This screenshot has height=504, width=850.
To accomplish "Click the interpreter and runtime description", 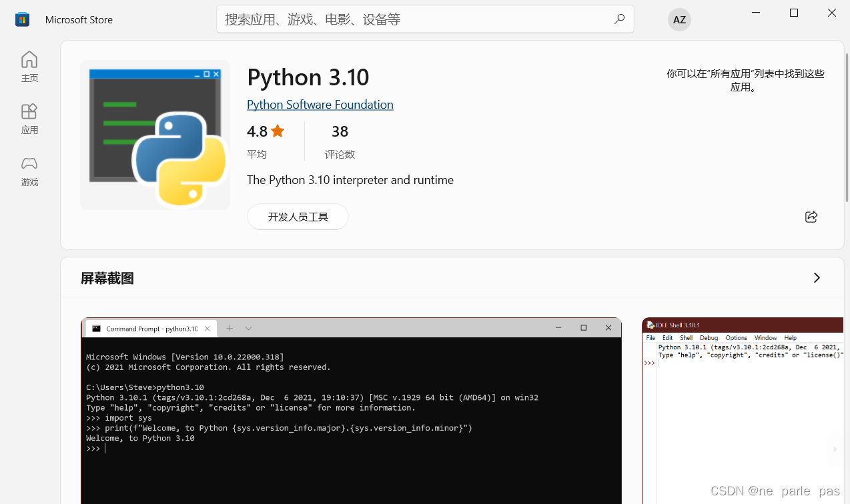I will (350, 180).
